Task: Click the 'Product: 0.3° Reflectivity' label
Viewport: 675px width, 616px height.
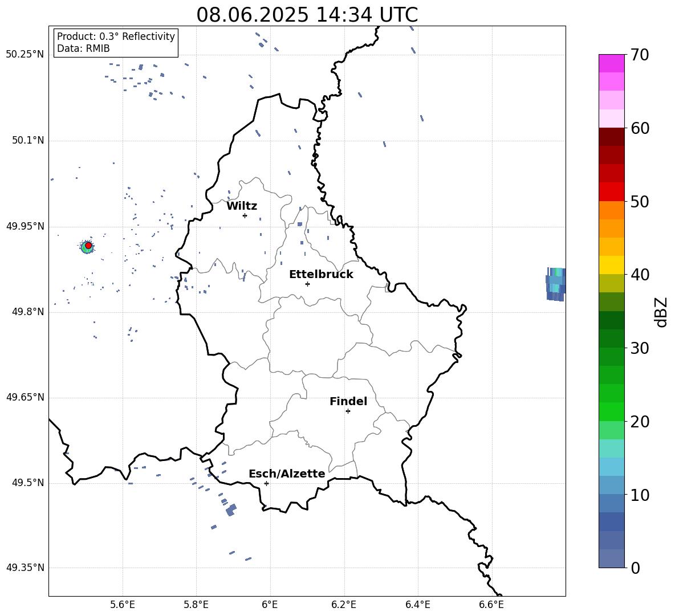Action: tap(116, 36)
